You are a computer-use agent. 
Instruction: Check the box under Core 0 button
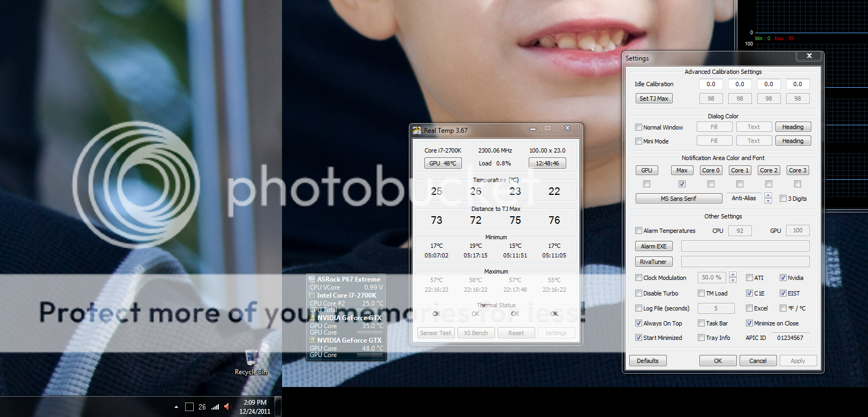click(x=711, y=184)
